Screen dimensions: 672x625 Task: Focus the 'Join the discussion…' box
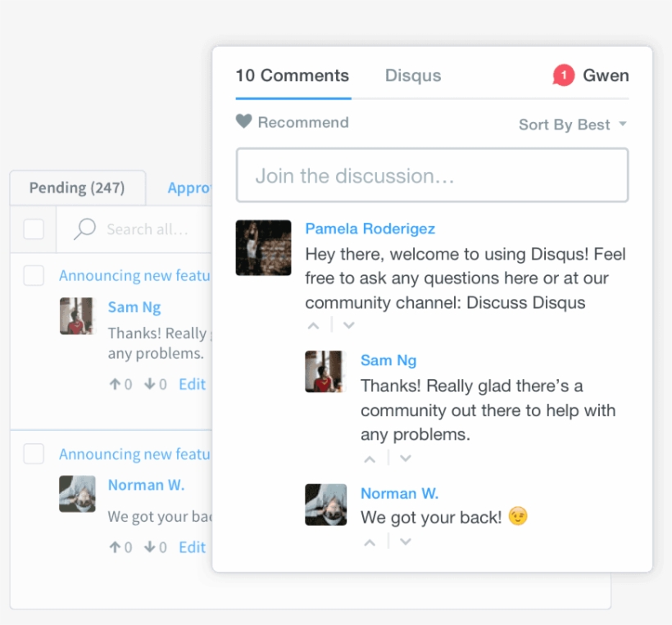pyautogui.click(x=432, y=175)
